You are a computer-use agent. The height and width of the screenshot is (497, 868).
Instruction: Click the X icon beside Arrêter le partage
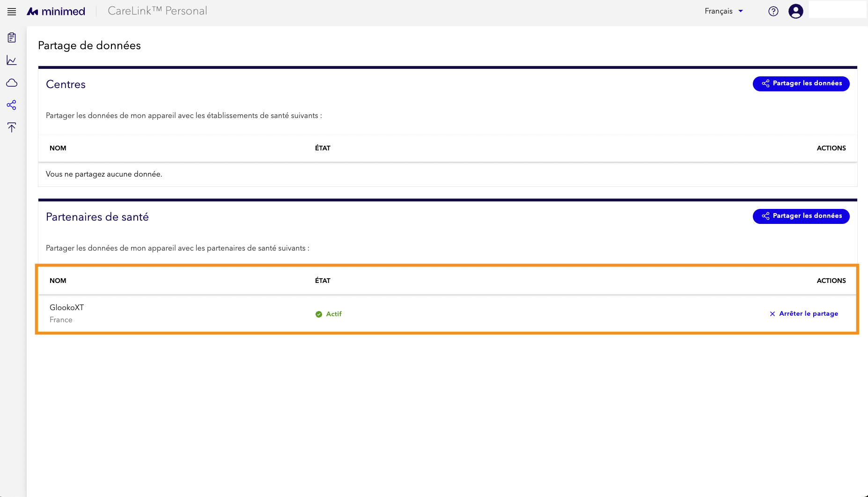(x=772, y=314)
